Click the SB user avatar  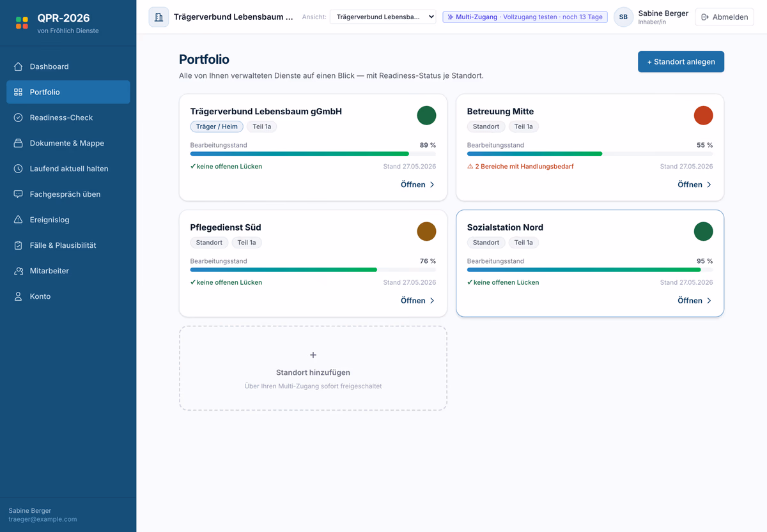(623, 17)
